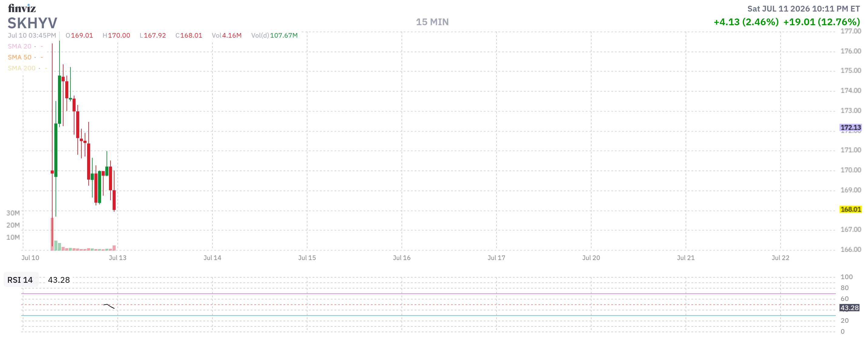Click the high price 170.00
The image size is (868, 341).
119,35
